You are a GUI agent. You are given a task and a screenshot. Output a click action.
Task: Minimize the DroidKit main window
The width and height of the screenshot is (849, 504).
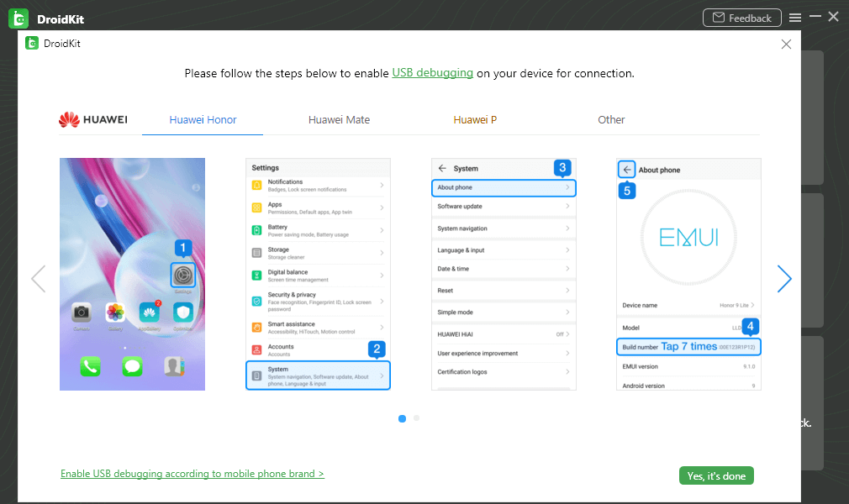click(x=815, y=17)
